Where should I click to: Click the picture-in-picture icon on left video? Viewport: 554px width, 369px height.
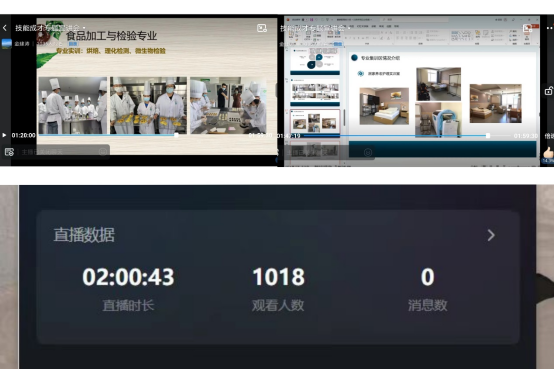click(261, 28)
